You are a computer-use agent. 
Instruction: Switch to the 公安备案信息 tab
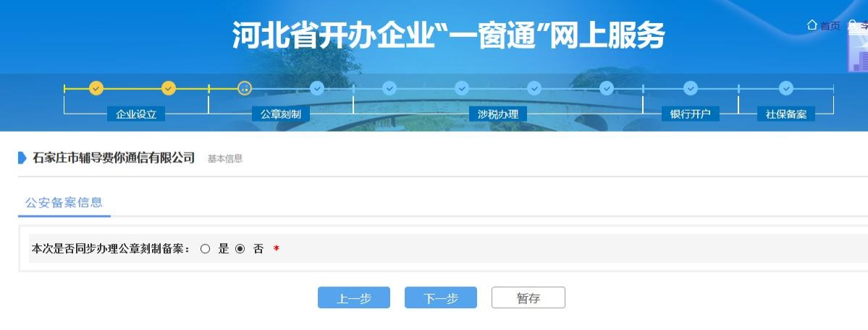coord(64,203)
